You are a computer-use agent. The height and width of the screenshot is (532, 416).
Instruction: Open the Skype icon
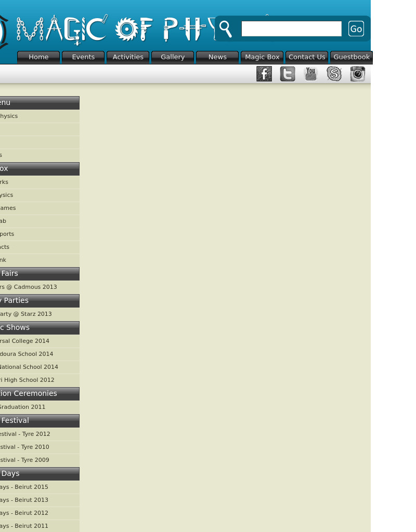point(334,74)
